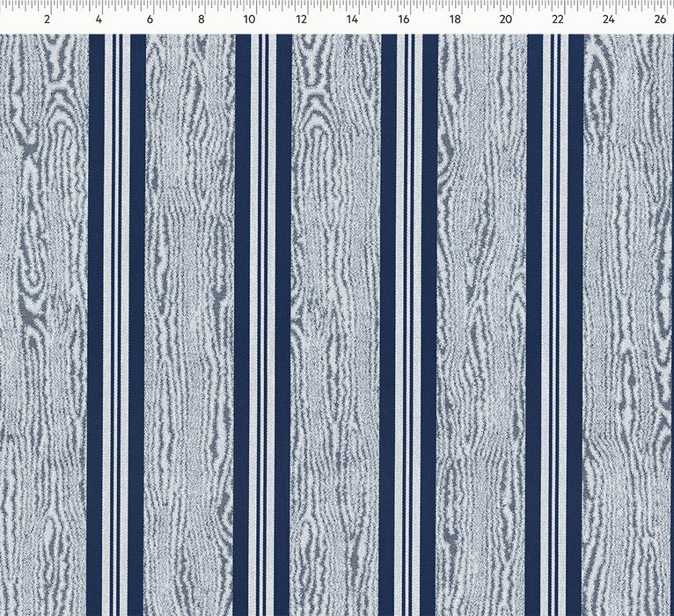The height and width of the screenshot is (616, 674).
Task: Click the 14 mark on ruler
Action: [352, 19]
